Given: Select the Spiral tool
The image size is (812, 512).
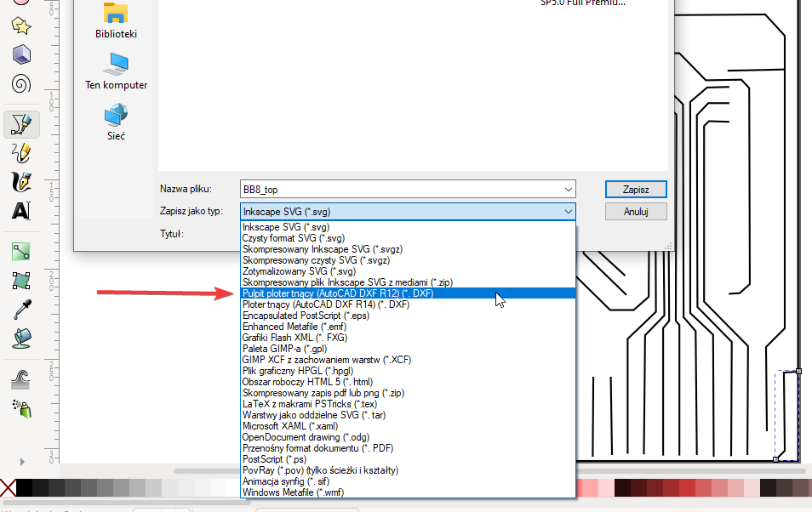Looking at the screenshot, I should click(21, 83).
